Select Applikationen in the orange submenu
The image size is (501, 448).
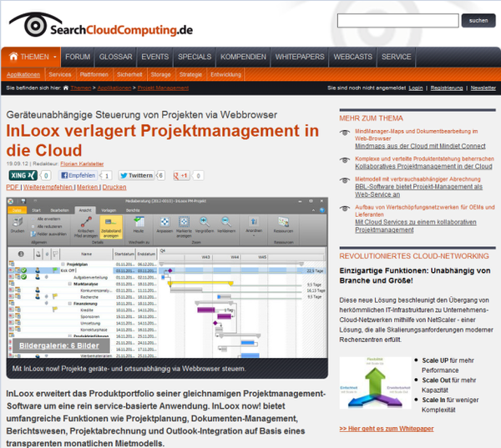23,74
